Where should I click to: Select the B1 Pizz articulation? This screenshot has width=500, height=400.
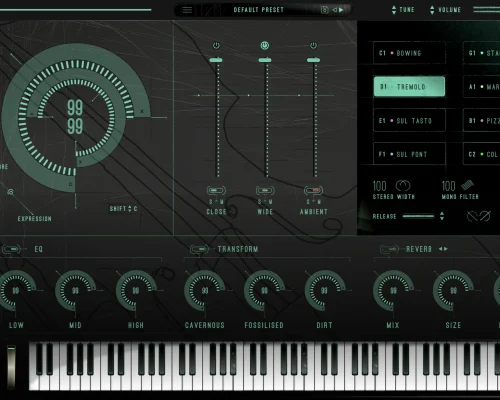482,120
